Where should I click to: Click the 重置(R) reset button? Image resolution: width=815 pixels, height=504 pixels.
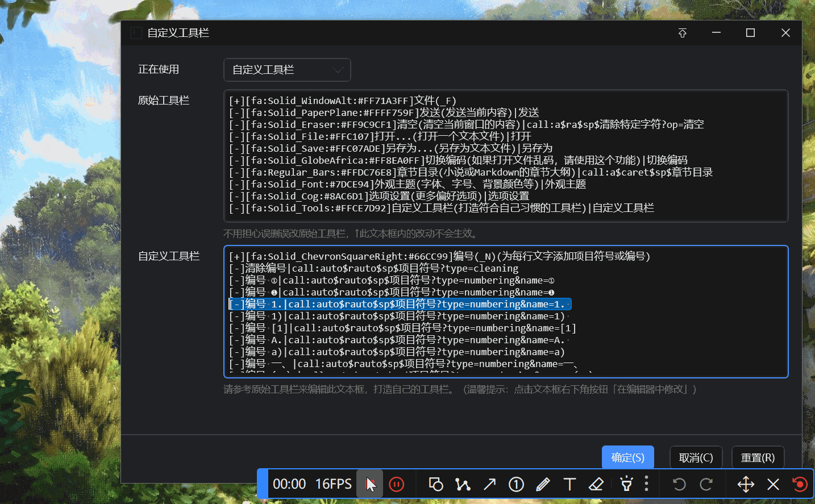click(758, 457)
